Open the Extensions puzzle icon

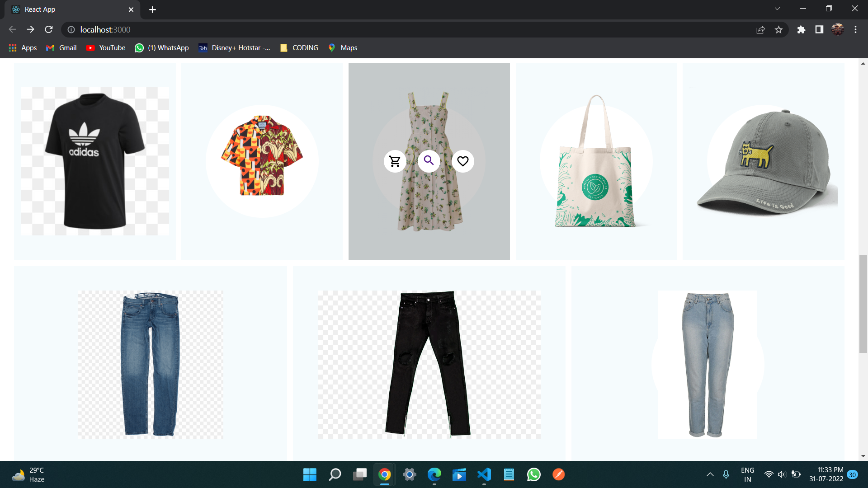click(x=802, y=29)
